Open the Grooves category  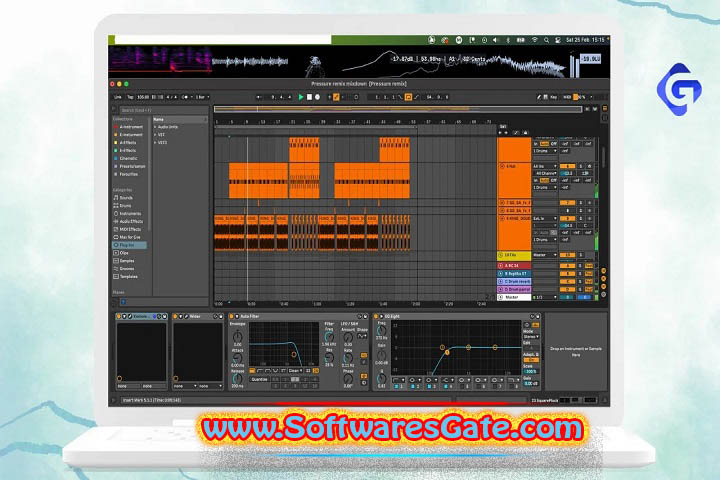click(x=126, y=269)
